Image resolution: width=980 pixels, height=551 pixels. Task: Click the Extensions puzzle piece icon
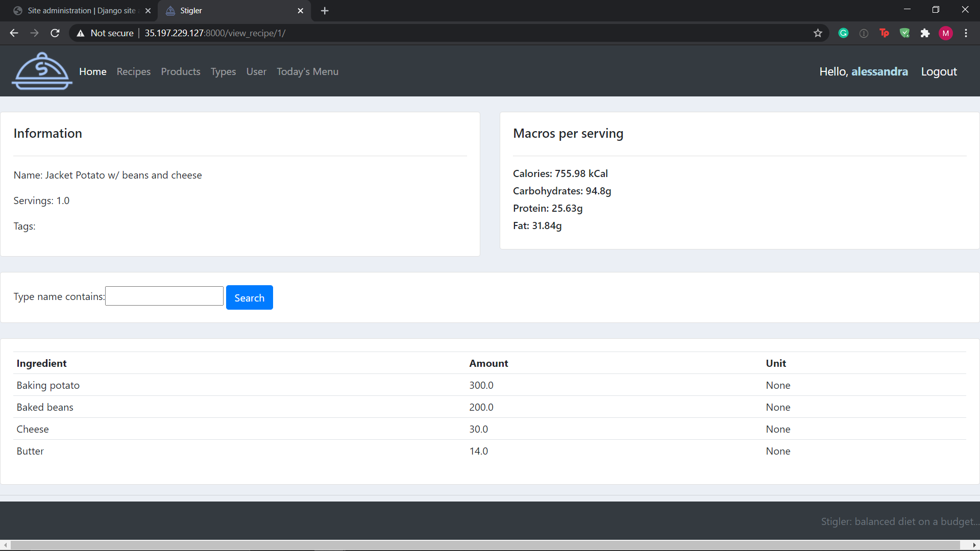(x=925, y=33)
